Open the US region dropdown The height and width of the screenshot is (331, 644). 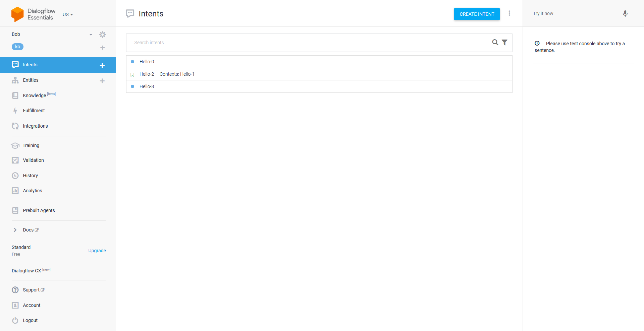68,14
